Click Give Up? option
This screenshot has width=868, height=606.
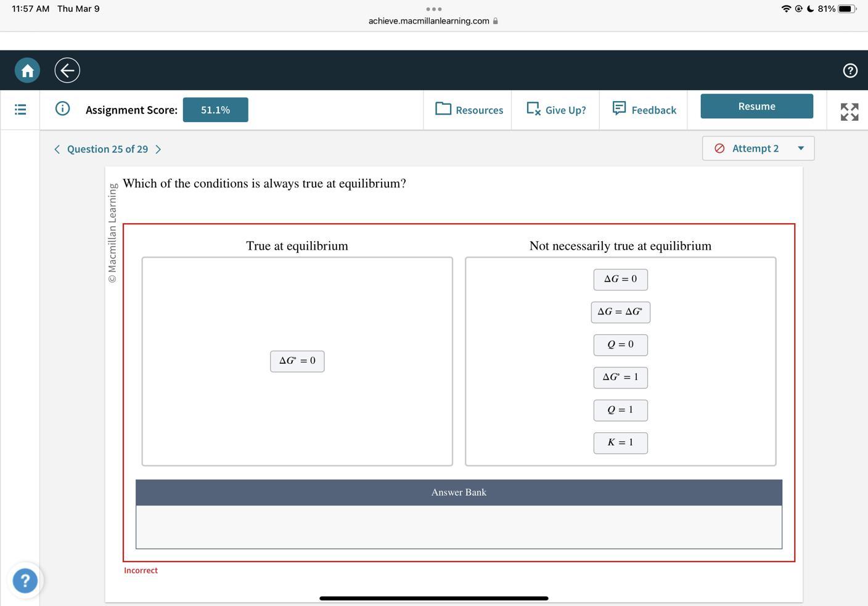pyautogui.click(x=556, y=110)
